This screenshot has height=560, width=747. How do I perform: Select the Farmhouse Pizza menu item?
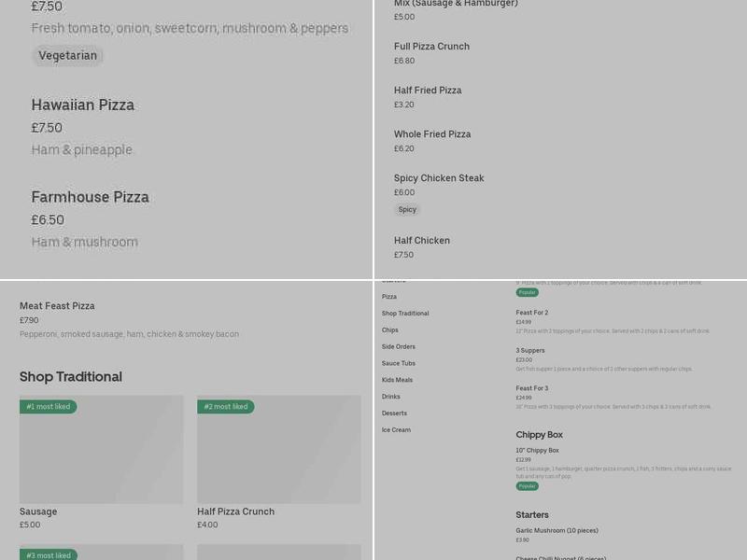(x=91, y=198)
